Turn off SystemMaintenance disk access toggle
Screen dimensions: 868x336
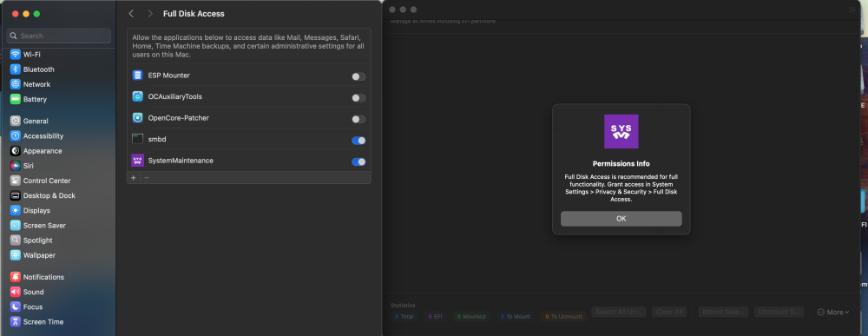coord(358,162)
